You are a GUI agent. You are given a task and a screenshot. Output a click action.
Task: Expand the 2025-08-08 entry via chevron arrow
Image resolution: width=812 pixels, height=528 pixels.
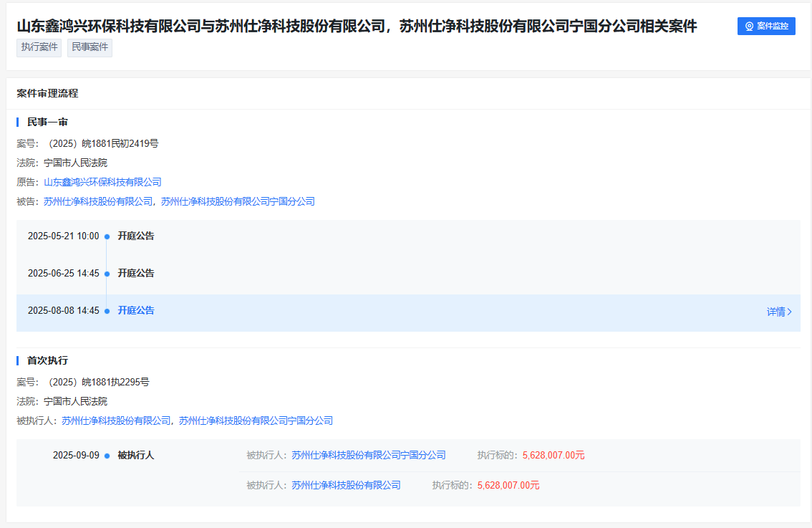tap(791, 312)
